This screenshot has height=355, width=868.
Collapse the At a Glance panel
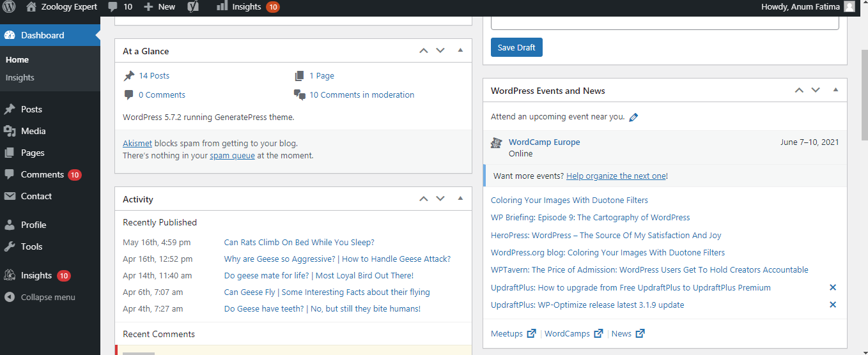pos(460,50)
